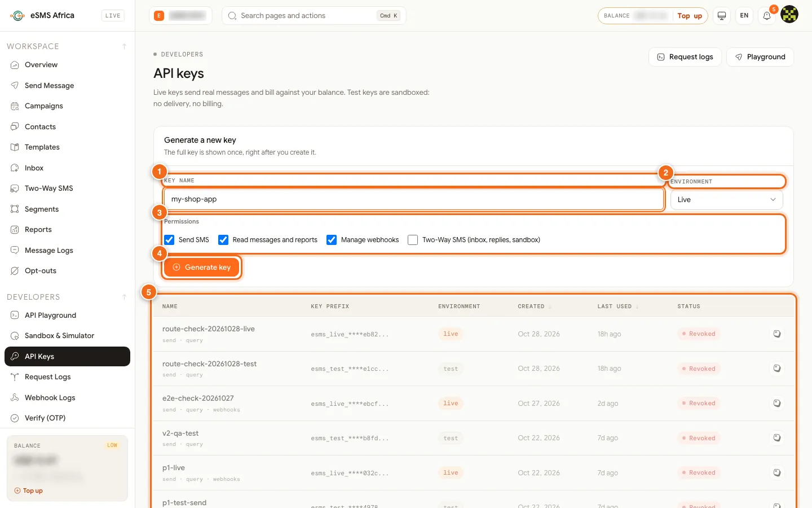Open the workspace switcher dropdown
The height and width of the screenshot is (508, 812).
[x=180, y=16]
